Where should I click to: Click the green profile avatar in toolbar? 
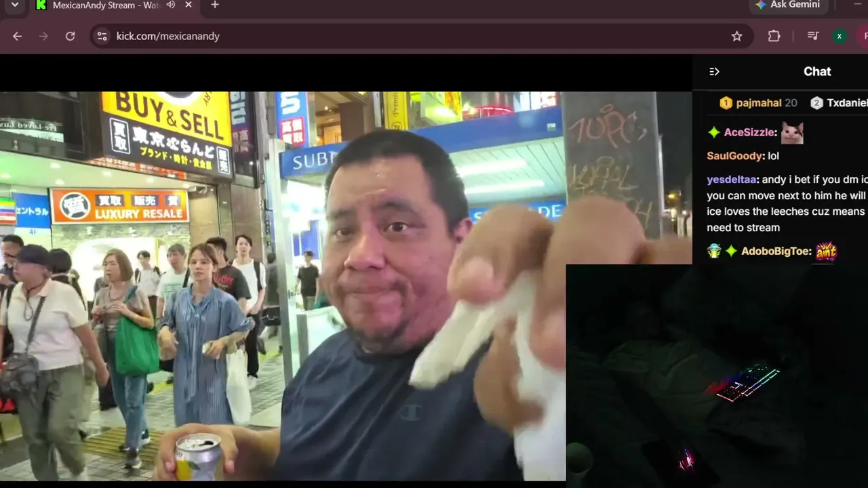click(840, 36)
